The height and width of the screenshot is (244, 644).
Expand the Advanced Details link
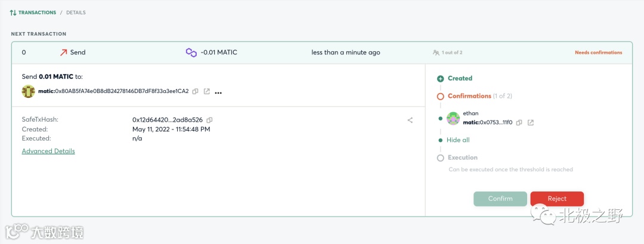tap(48, 152)
